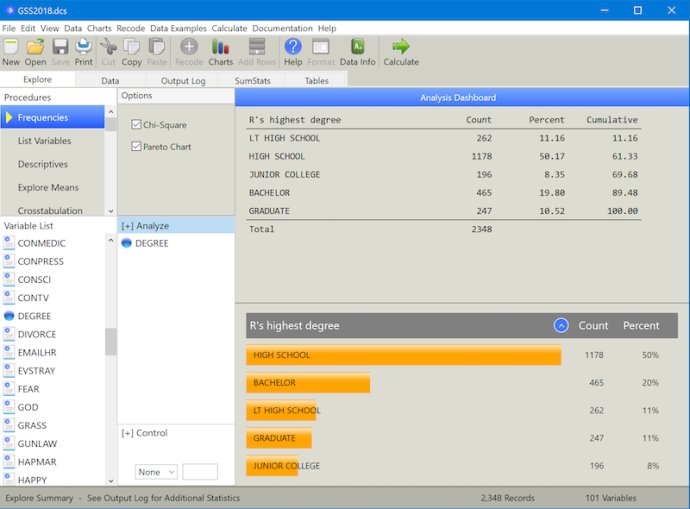Select the EVSTRAY variable
This screenshot has width=690, height=509.
36,371
